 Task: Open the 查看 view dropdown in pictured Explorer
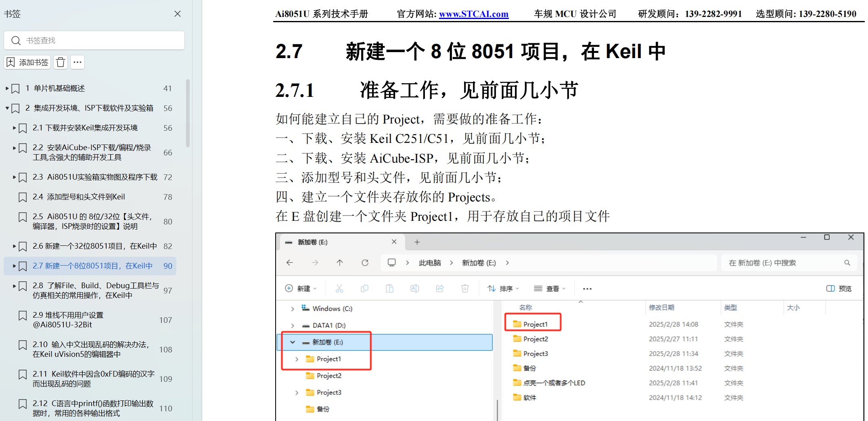pyautogui.click(x=550, y=289)
